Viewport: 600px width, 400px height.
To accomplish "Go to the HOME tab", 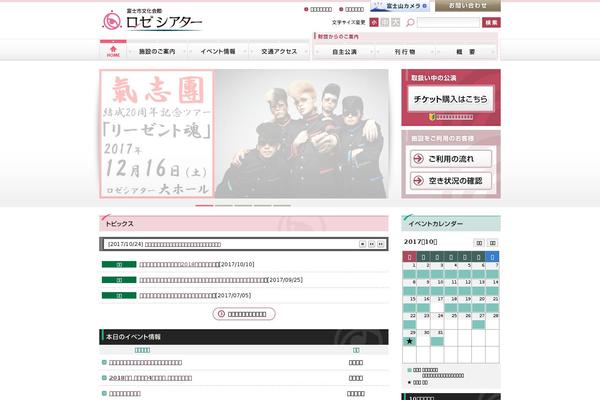I will click(113, 51).
